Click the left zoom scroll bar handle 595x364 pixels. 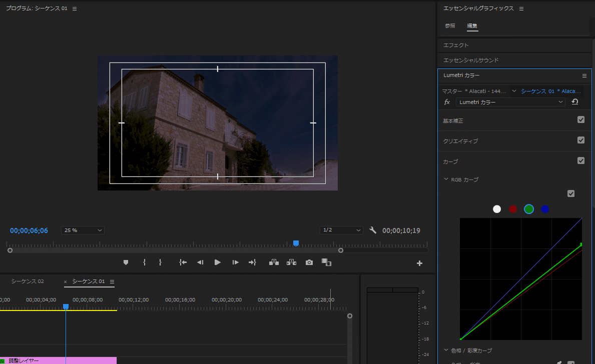click(x=10, y=250)
